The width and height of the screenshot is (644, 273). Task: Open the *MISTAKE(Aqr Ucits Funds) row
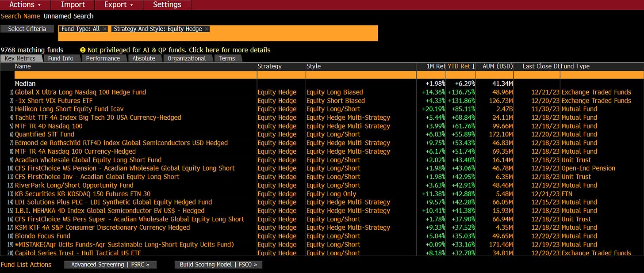(x=124, y=244)
